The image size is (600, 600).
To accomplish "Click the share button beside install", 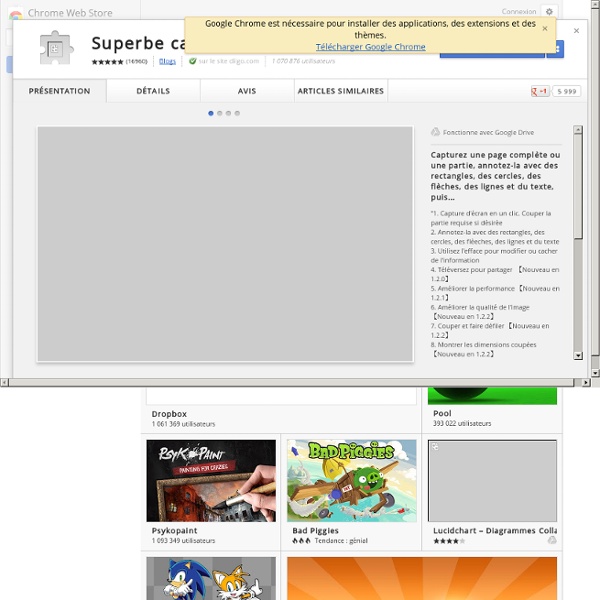I will point(558,49).
